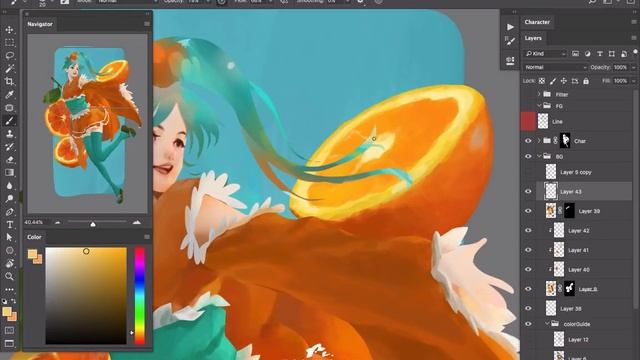
Task: Expand the Filter layer group
Action: [x=539, y=94]
